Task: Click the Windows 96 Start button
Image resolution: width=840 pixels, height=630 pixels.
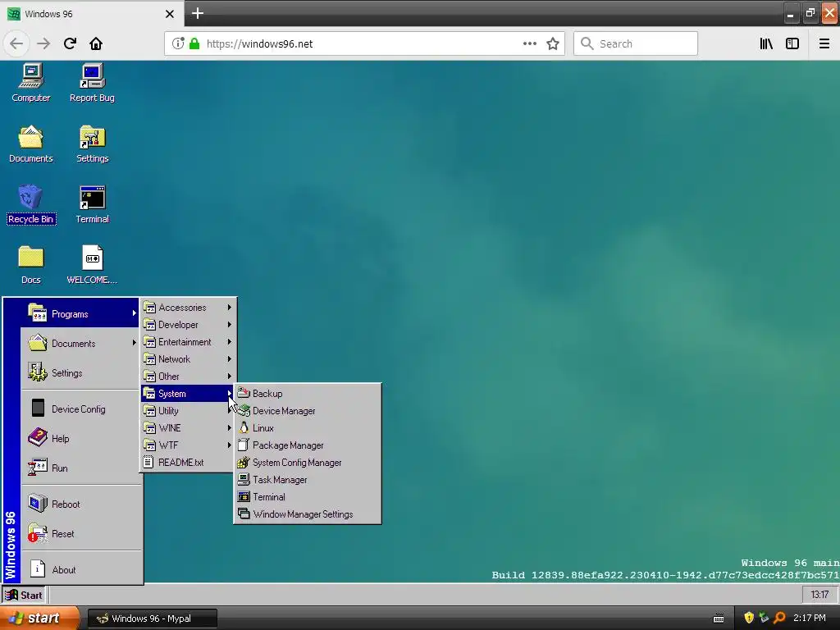Action: point(24,595)
